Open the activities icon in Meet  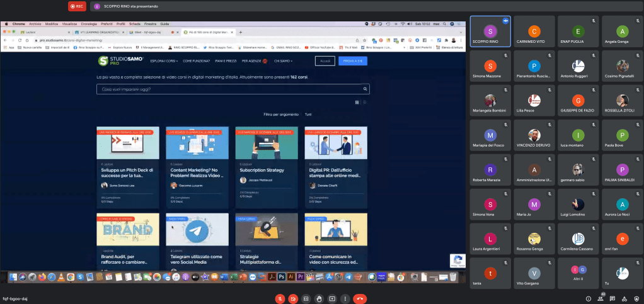(x=624, y=298)
